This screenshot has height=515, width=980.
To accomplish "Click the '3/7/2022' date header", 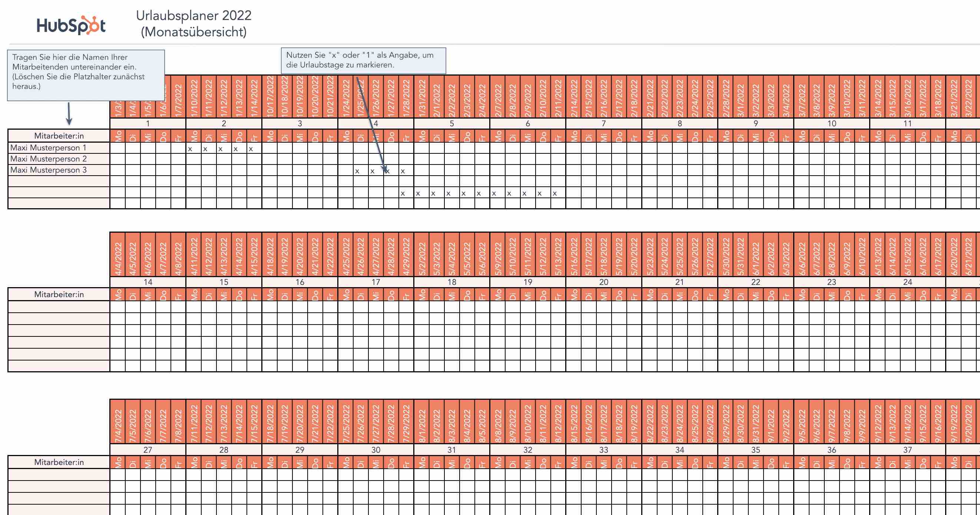I will (x=802, y=97).
